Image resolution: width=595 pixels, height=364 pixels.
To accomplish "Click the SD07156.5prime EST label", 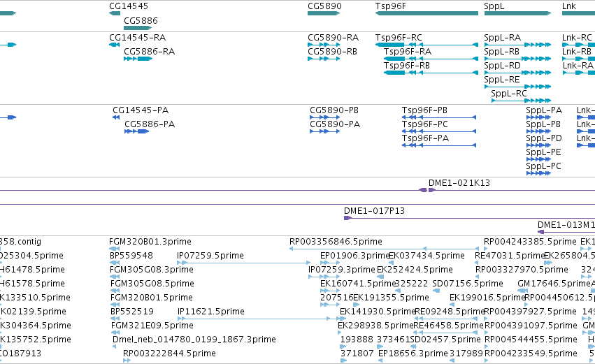I will pos(468,284).
